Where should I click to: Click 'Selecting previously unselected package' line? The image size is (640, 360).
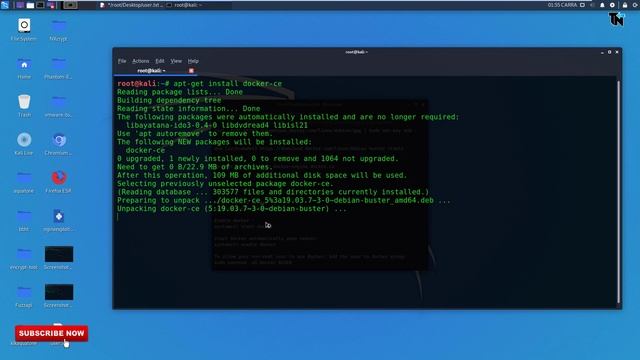click(x=225, y=184)
